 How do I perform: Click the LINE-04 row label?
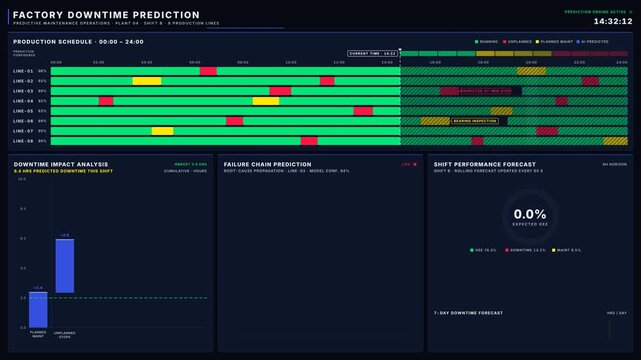[23, 101]
